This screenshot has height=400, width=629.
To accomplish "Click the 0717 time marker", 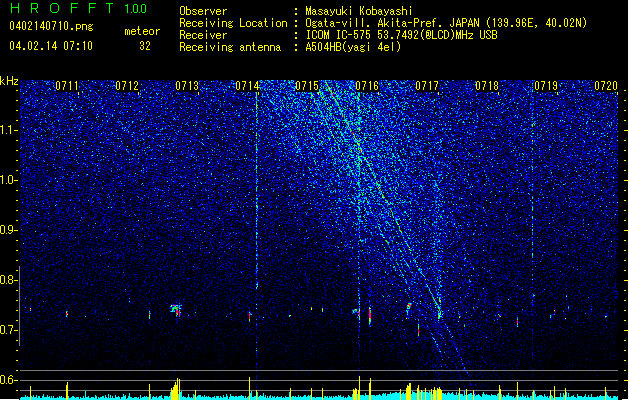I will [427, 86].
